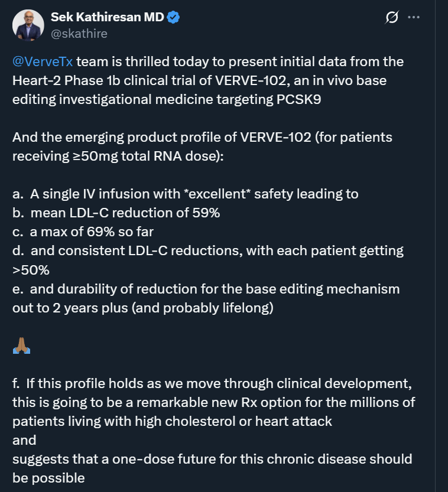Open the Sek Kathiresan MD display name
The image size is (448, 492).
(107, 18)
